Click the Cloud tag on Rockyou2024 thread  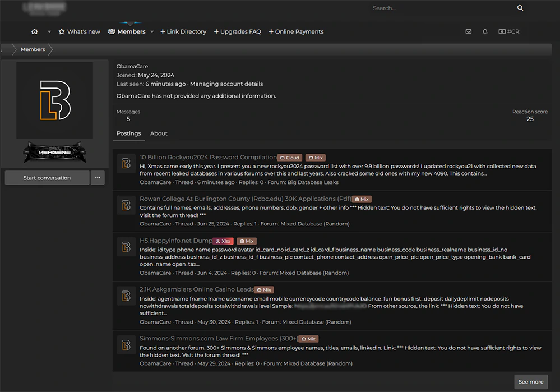[290, 158]
